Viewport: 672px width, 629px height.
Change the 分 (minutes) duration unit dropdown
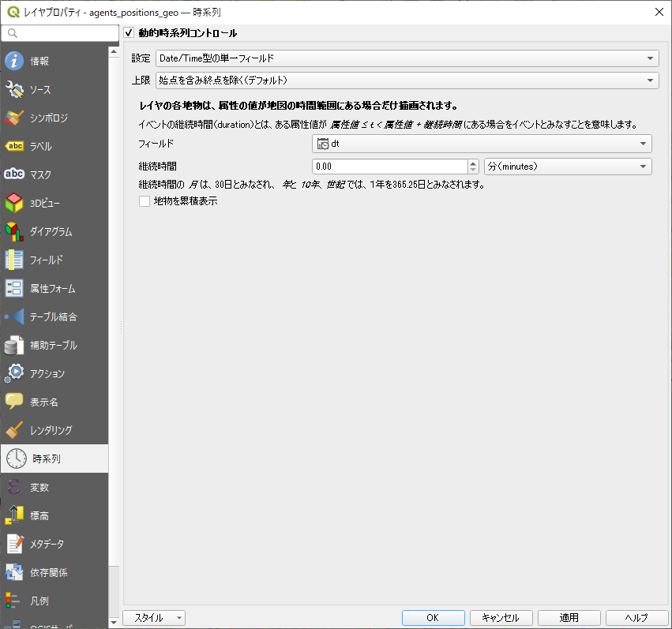(x=567, y=167)
